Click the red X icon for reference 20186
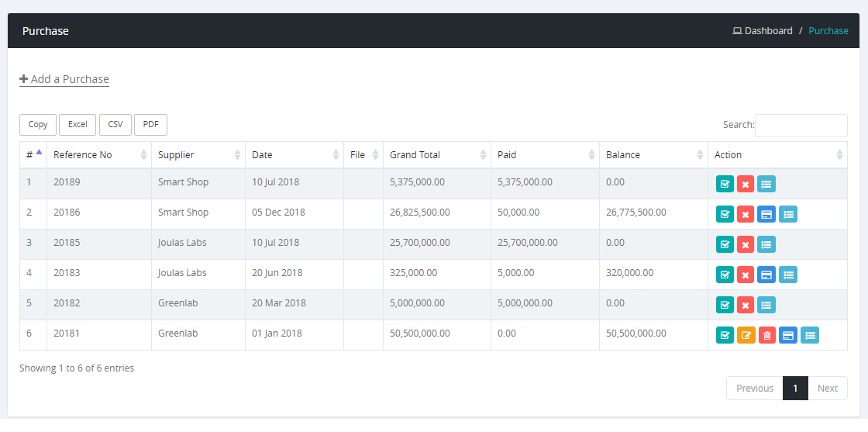Screen dimensions: 868x432 pyautogui.click(x=746, y=214)
